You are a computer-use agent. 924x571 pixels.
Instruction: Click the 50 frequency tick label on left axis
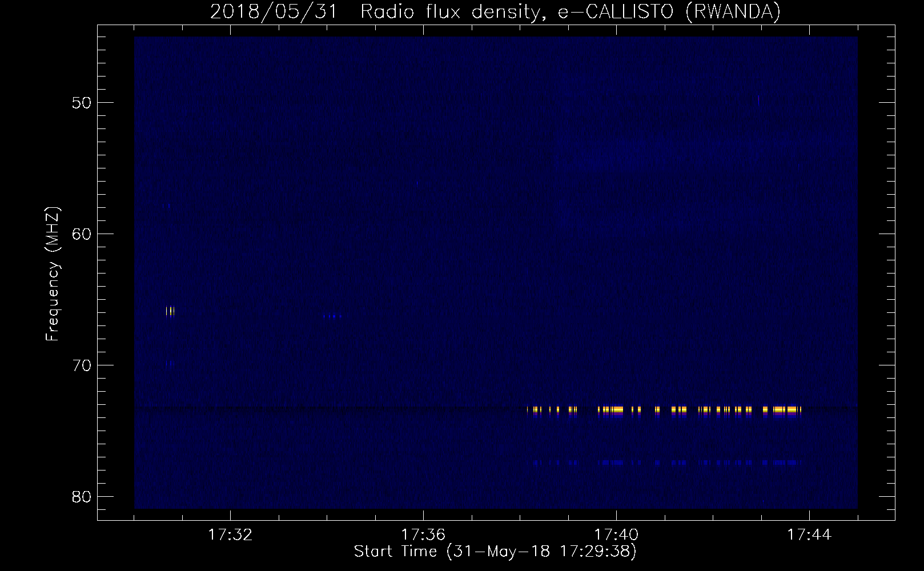(x=82, y=103)
